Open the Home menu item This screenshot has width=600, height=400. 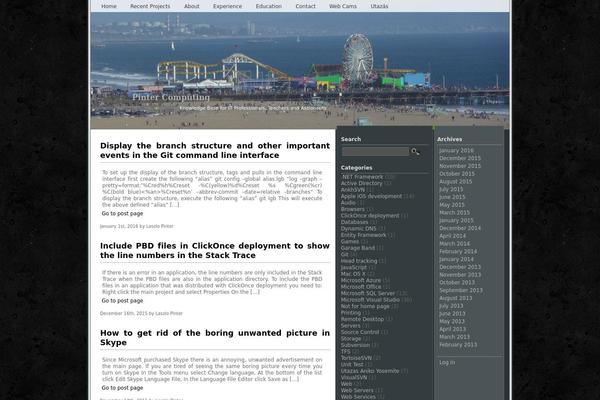109,6
